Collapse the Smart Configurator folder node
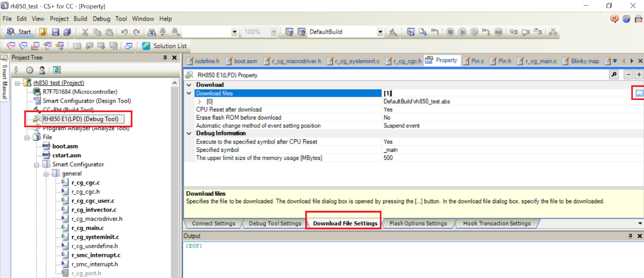 (x=36, y=164)
